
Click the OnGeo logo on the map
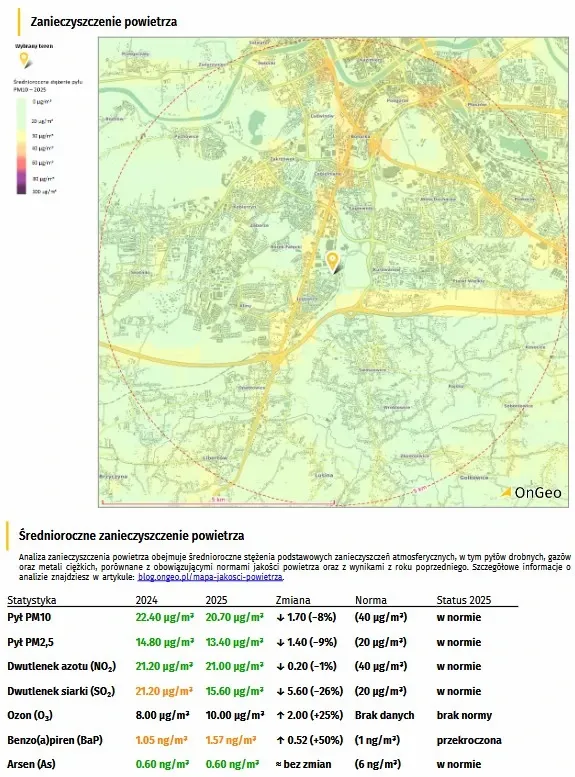pos(531,492)
